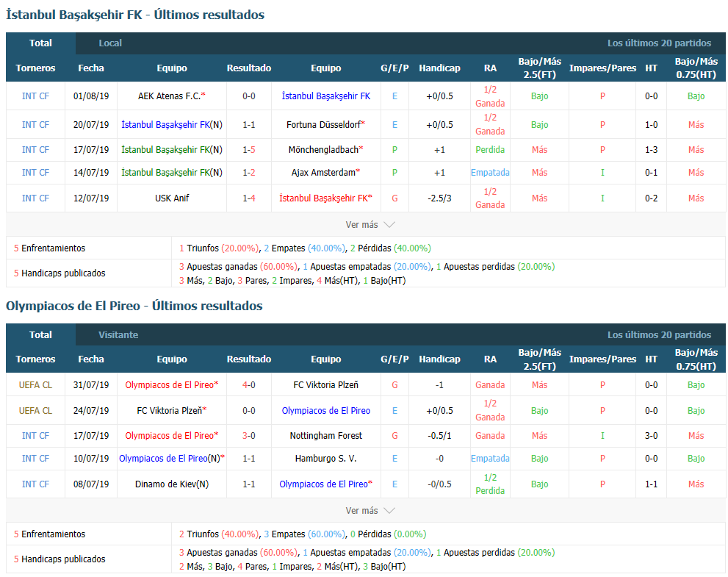Open INT CF tournament link on 08/07/19 row
This screenshot has height=577, width=728.
35,484
